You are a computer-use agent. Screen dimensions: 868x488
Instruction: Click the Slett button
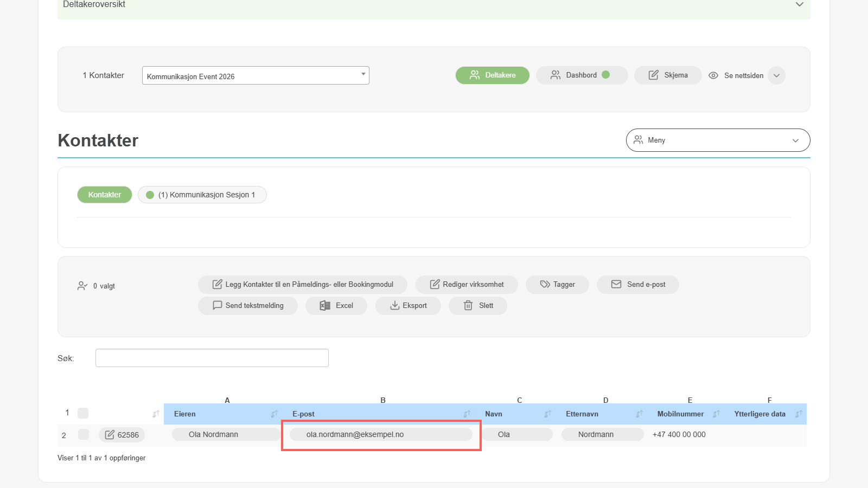click(x=478, y=306)
